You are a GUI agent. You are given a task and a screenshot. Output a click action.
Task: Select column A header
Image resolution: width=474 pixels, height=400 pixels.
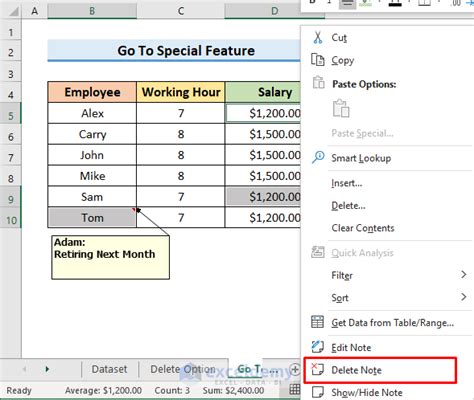pos(34,11)
